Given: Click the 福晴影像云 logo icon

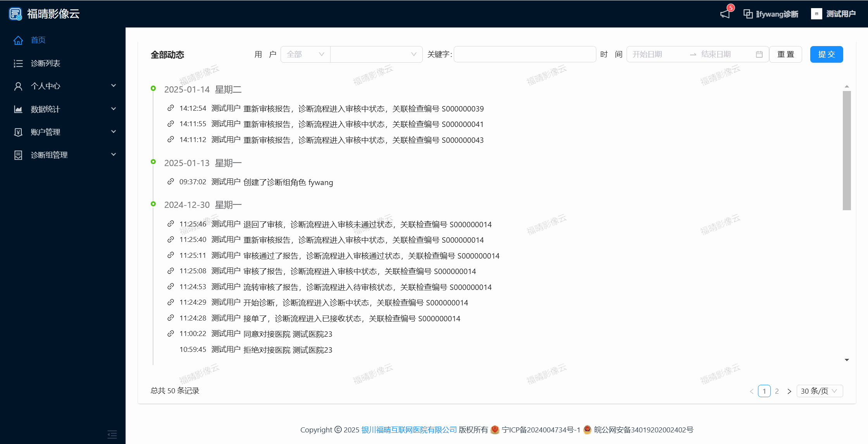Looking at the screenshot, I should (x=15, y=14).
